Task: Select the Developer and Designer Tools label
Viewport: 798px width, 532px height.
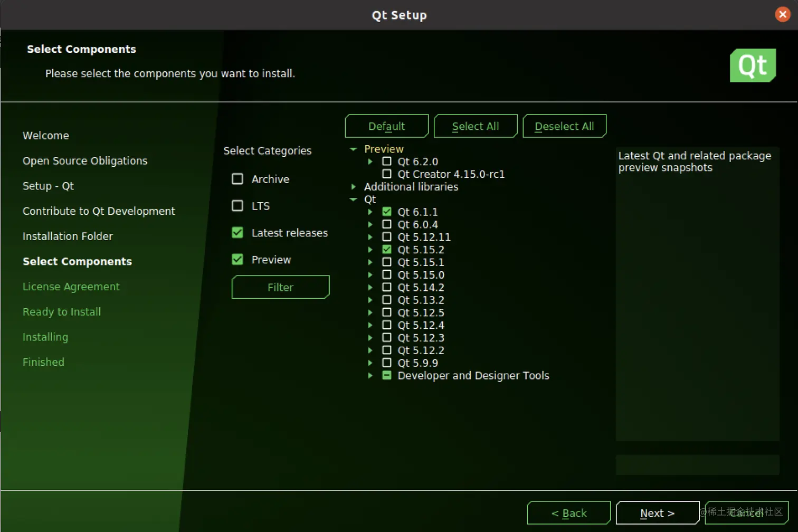Action: (473, 375)
